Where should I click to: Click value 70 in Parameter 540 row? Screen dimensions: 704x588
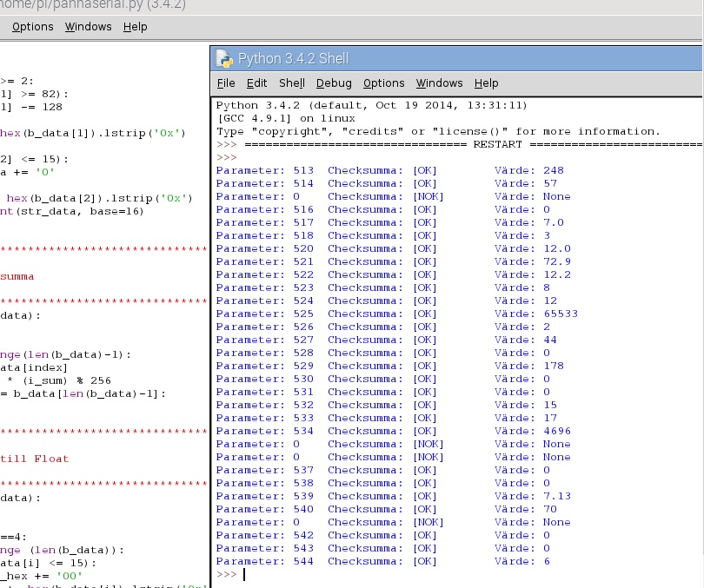(550, 509)
